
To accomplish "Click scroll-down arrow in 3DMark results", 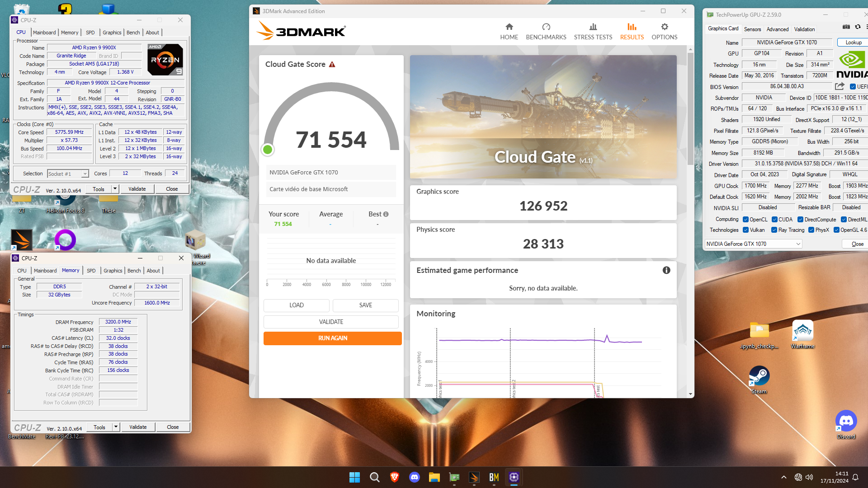I will click(x=690, y=394).
